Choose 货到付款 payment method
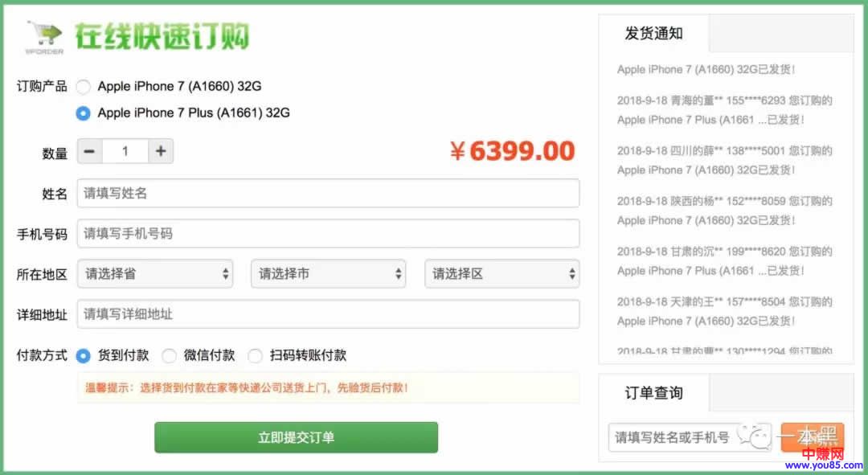The width and height of the screenshot is (868, 475). [83, 355]
